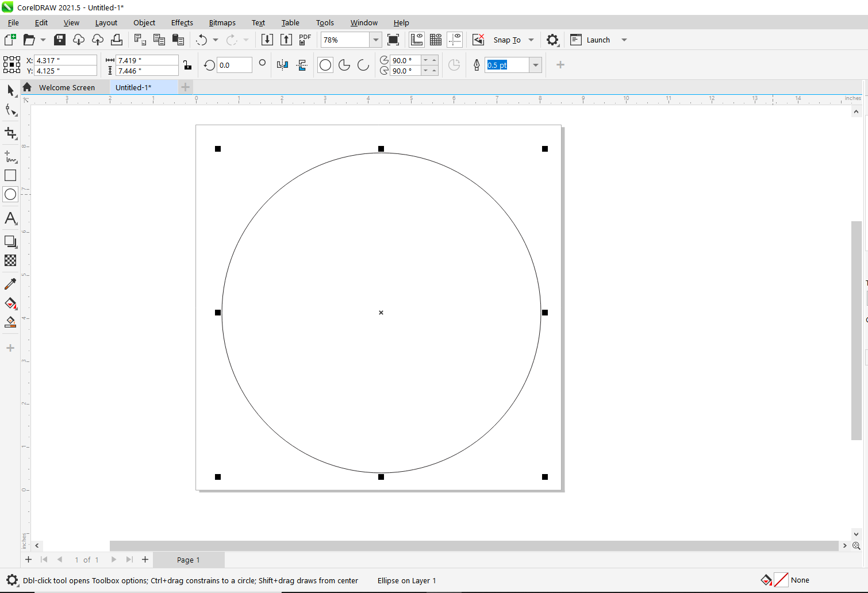Switch to the Welcome Screen tab

67,87
